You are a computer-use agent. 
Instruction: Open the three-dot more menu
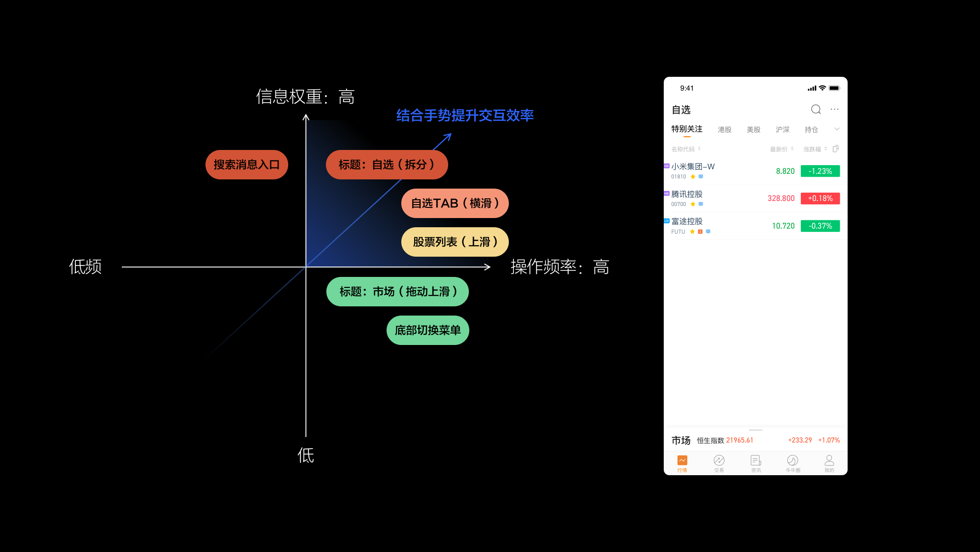835,109
